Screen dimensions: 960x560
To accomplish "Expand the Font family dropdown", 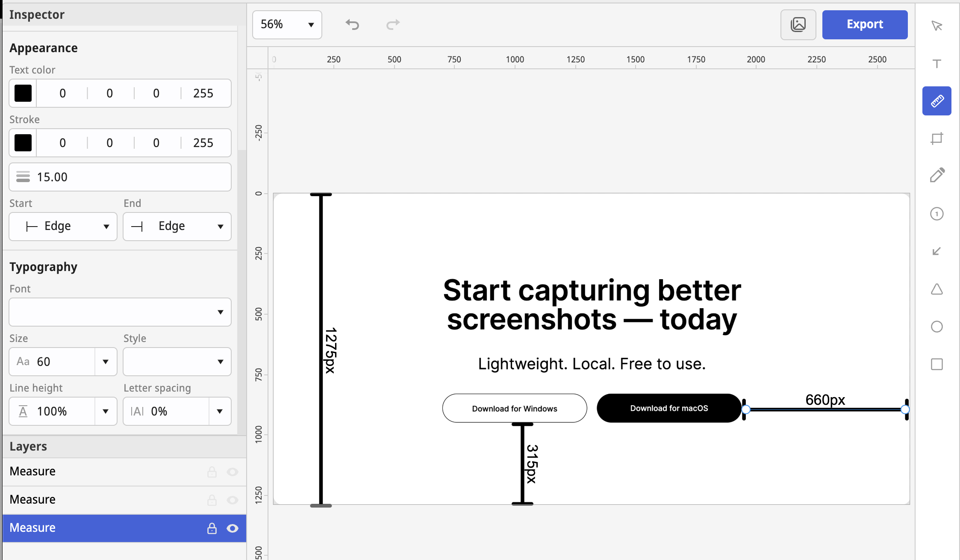I will [x=120, y=312].
